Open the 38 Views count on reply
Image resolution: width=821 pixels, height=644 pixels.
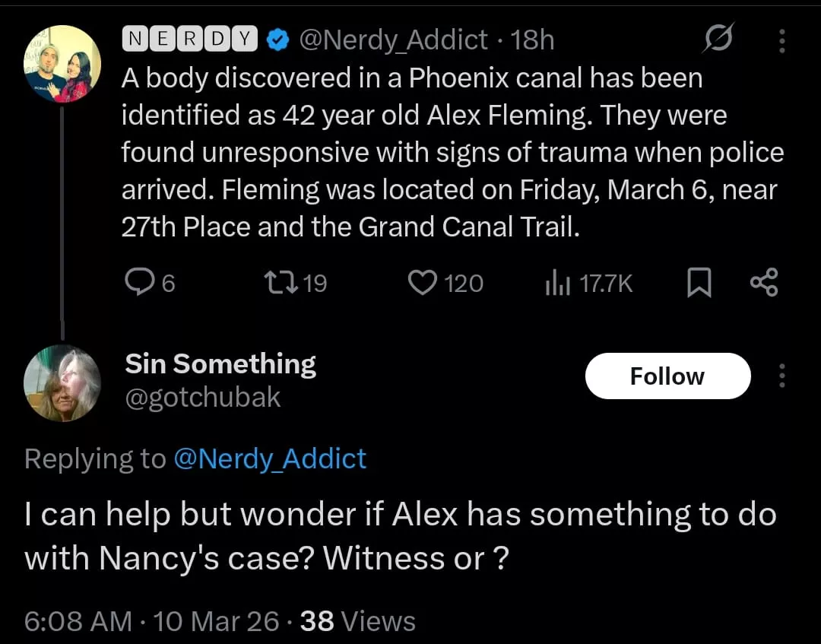(x=358, y=621)
